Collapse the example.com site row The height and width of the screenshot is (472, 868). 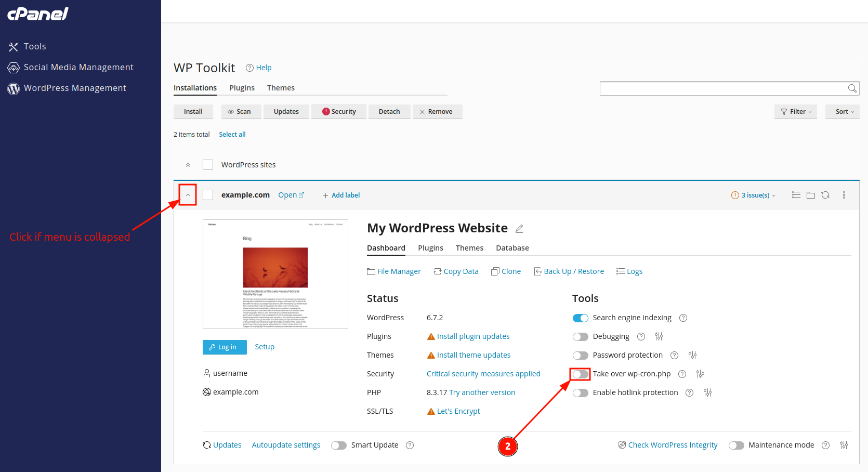pos(188,195)
